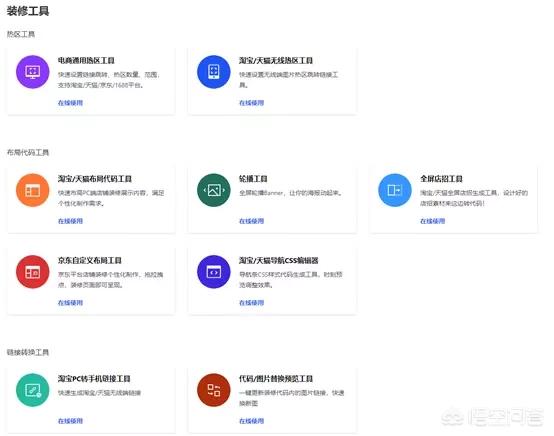Click the 装修工具 page heading
Viewport: 554px width, 436px height.
tap(28, 11)
